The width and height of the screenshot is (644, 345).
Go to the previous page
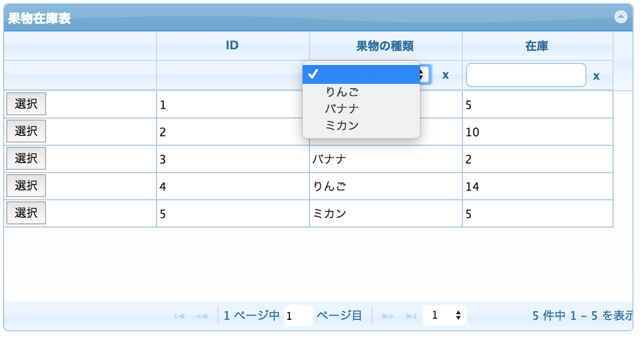pos(202,315)
